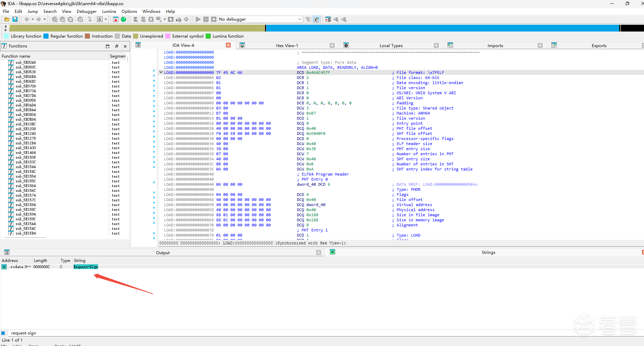Click the C pseudocode toolbar icon
Viewport: 644px width, 346px height.
[x=308, y=19]
